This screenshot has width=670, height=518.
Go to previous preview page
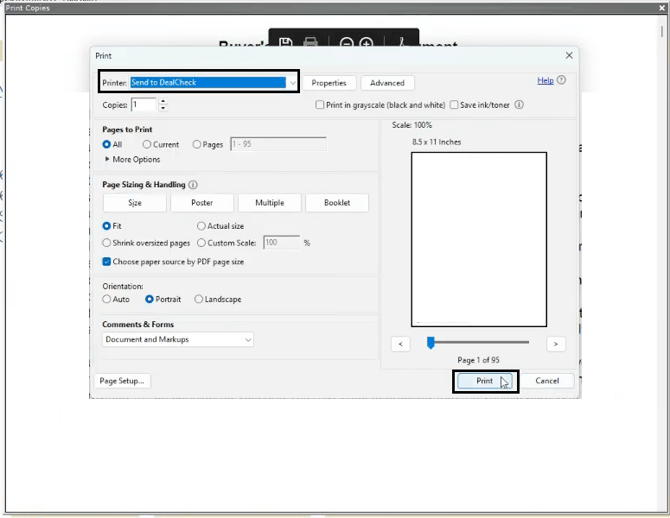point(400,344)
